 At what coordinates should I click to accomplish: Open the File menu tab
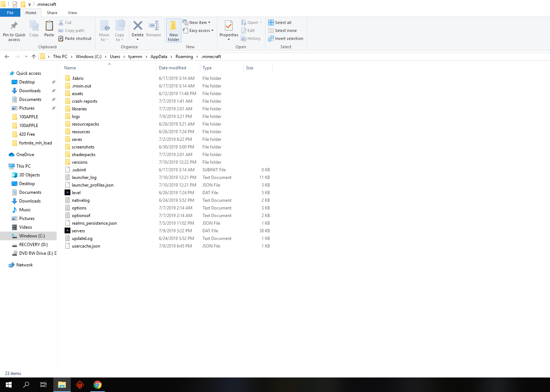pos(10,13)
